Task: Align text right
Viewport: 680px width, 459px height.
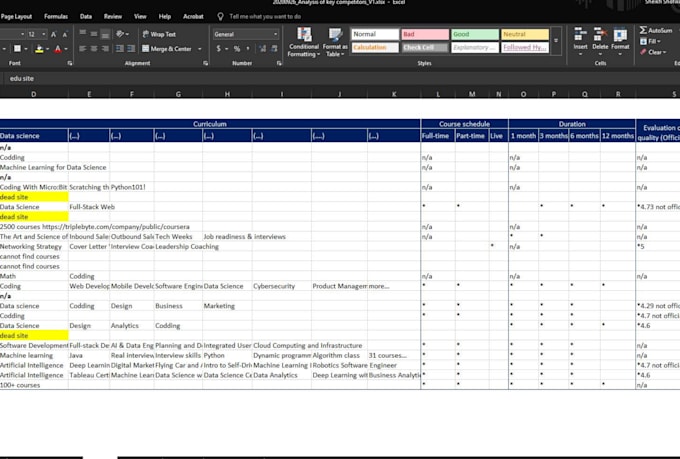Action: pos(105,49)
